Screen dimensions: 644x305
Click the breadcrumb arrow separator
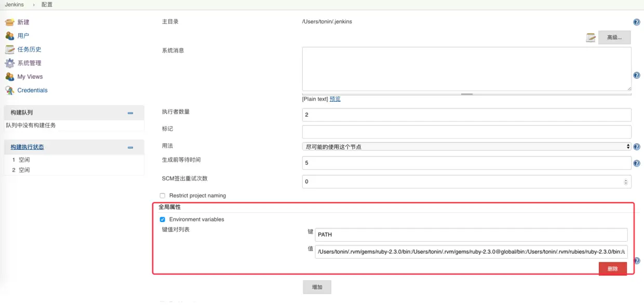[33, 5]
